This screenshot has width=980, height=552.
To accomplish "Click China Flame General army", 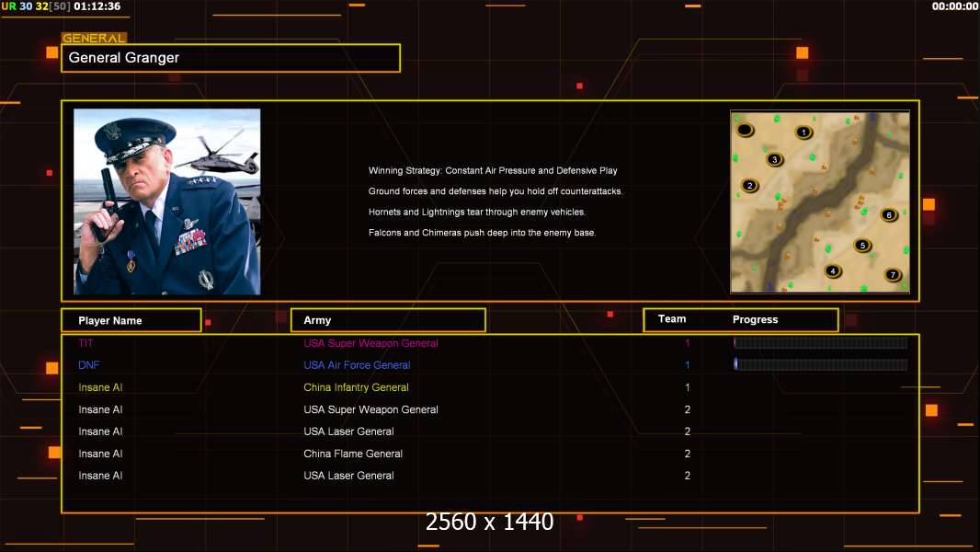I will coord(353,454).
